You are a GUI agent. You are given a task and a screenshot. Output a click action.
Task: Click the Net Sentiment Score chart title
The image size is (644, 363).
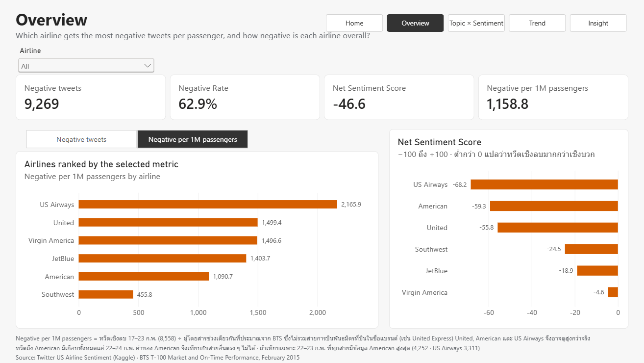click(x=440, y=142)
